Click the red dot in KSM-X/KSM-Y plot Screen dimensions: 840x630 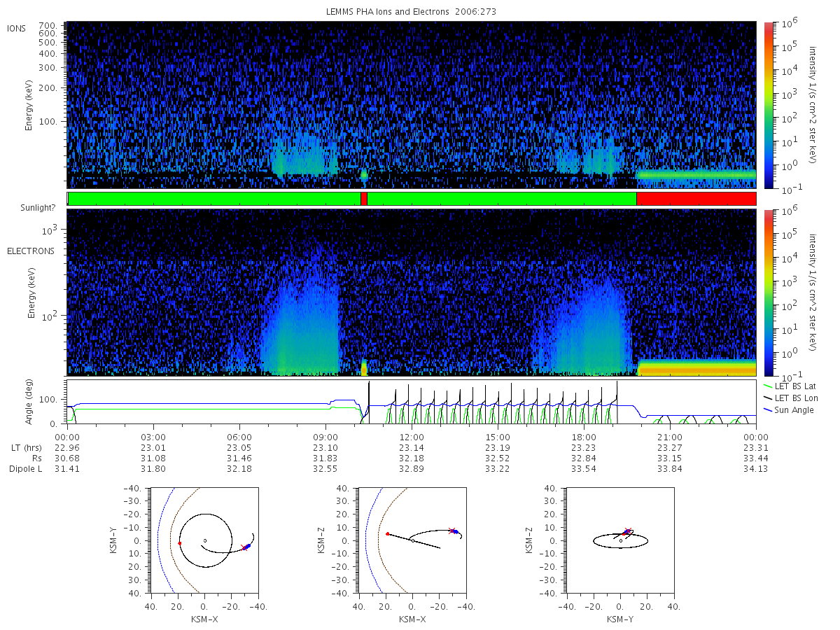pyautogui.click(x=179, y=543)
